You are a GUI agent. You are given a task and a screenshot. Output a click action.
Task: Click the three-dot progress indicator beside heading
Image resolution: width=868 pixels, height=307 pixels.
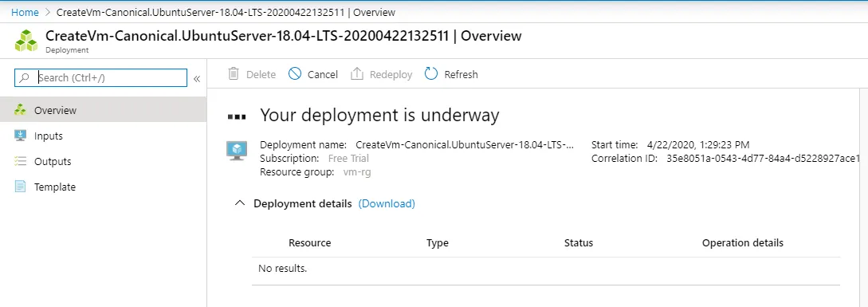click(x=237, y=117)
